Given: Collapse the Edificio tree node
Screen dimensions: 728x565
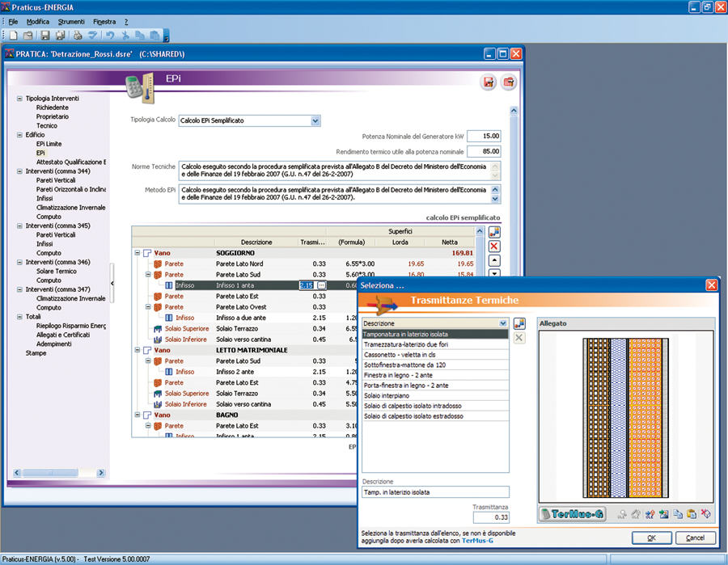Looking at the screenshot, I should tap(19, 135).
